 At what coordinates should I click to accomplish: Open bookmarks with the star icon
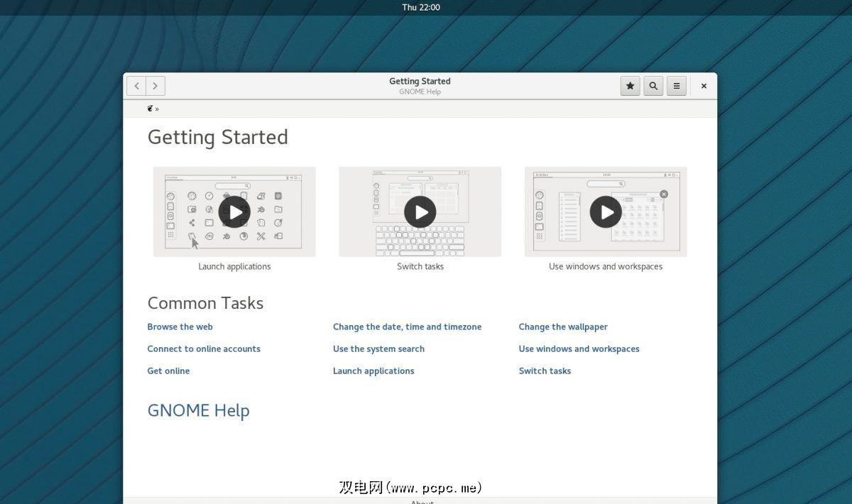(630, 86)
